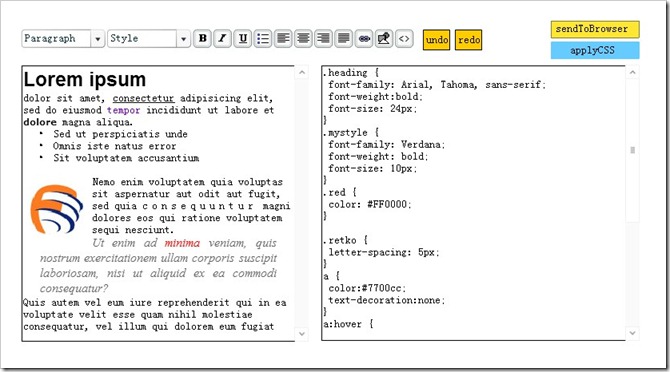Toggle bold formatting
This screenshot has width=670, height=372.
point(203,39)
